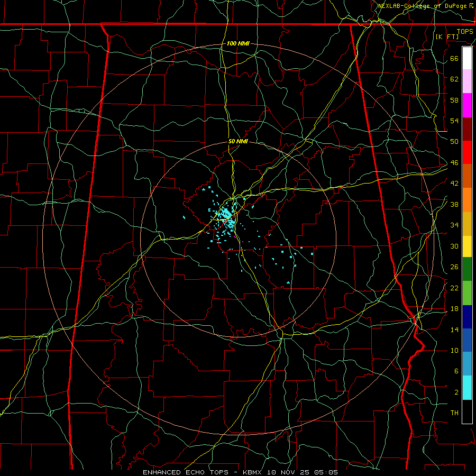Click the "50 NMI" range ring label
The width and height of the screenshot is (476, 476).
(238, 141)
